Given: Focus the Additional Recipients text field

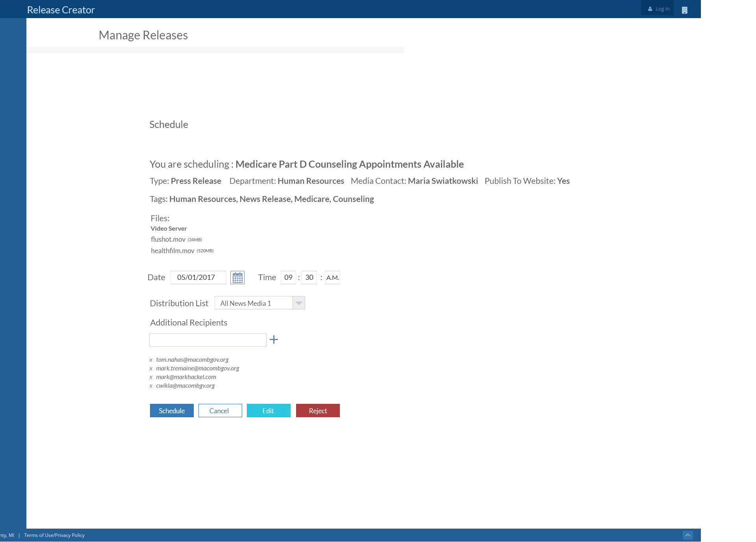Looking at the screenshot, I should 208,340.
